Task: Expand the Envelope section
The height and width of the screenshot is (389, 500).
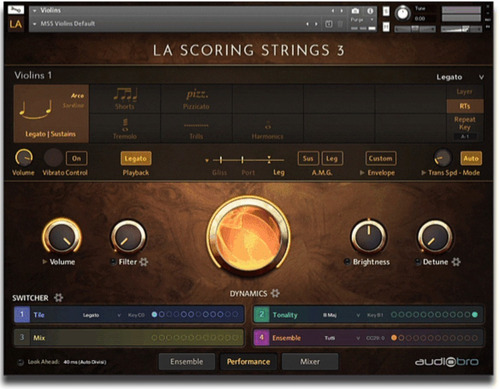Action: click(362, 173)
